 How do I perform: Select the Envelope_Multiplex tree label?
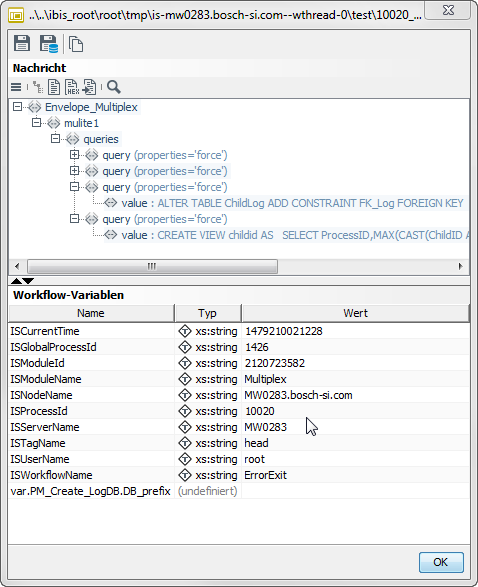pos(91,107)
